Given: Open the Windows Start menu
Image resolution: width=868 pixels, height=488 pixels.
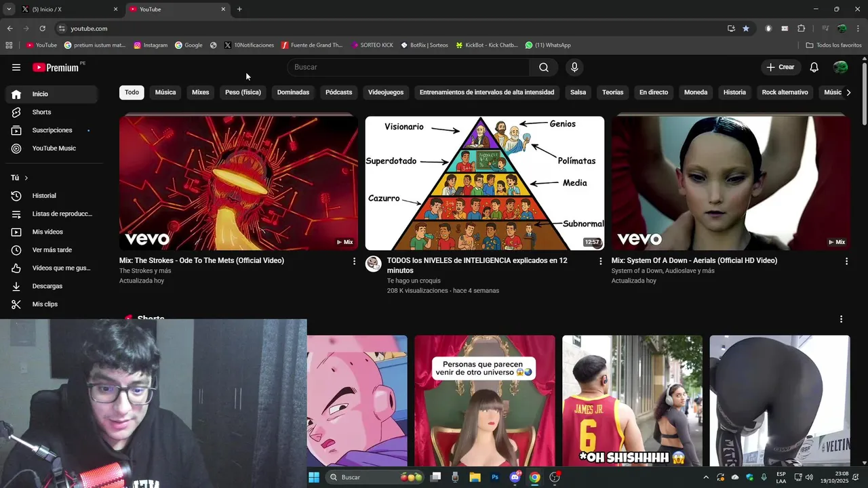Looking at the screenshot, I should [314, 477].
